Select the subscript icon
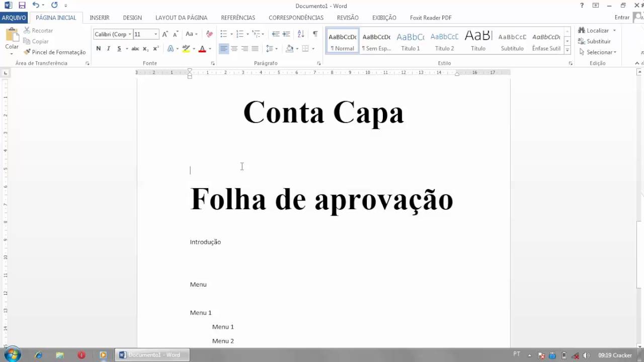The image size is (644, 362). [x=145, y=48]
